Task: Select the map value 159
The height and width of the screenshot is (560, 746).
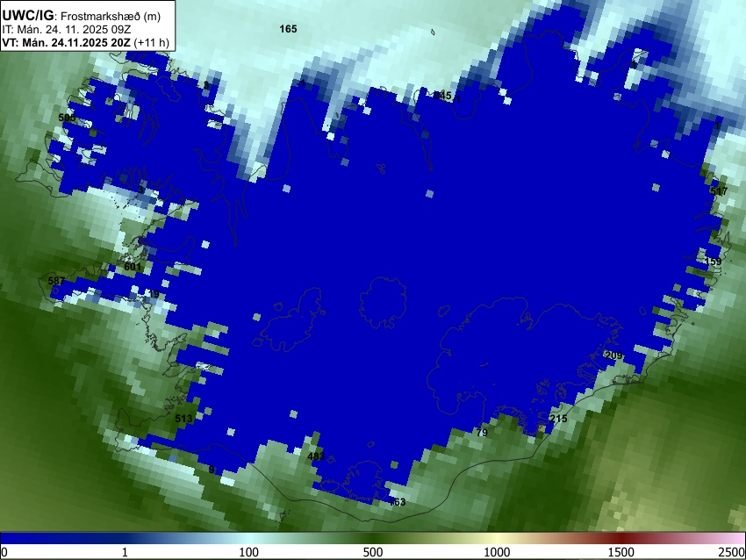Action: (714, 262)
